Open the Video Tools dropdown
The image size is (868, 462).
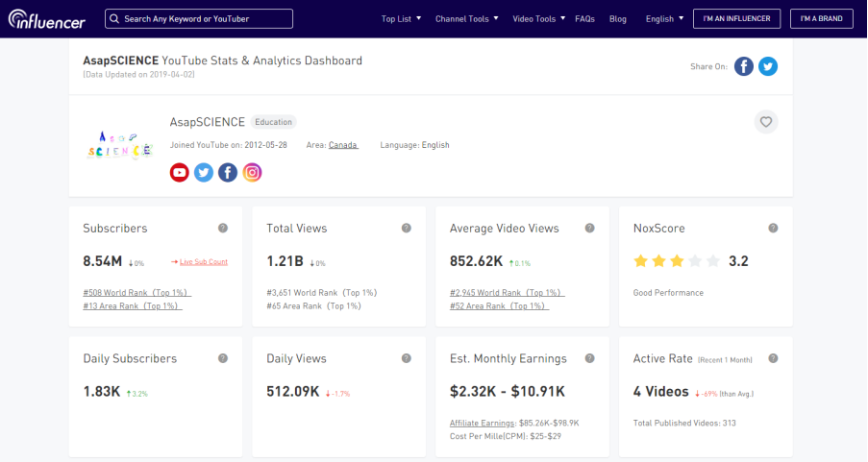pos(538,19)
